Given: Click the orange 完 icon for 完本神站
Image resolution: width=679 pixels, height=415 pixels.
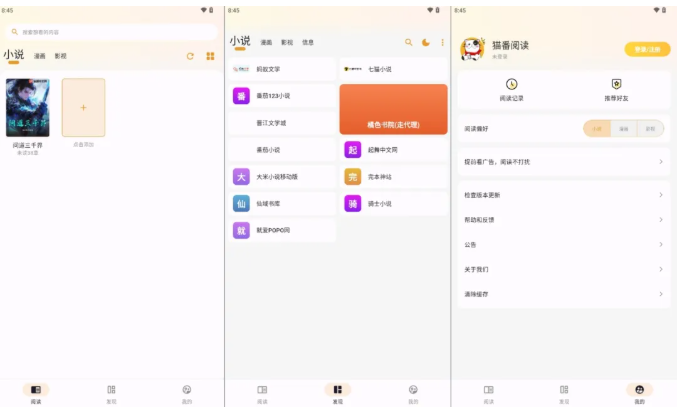Looking at the screenshot, I should coord(352,177).
